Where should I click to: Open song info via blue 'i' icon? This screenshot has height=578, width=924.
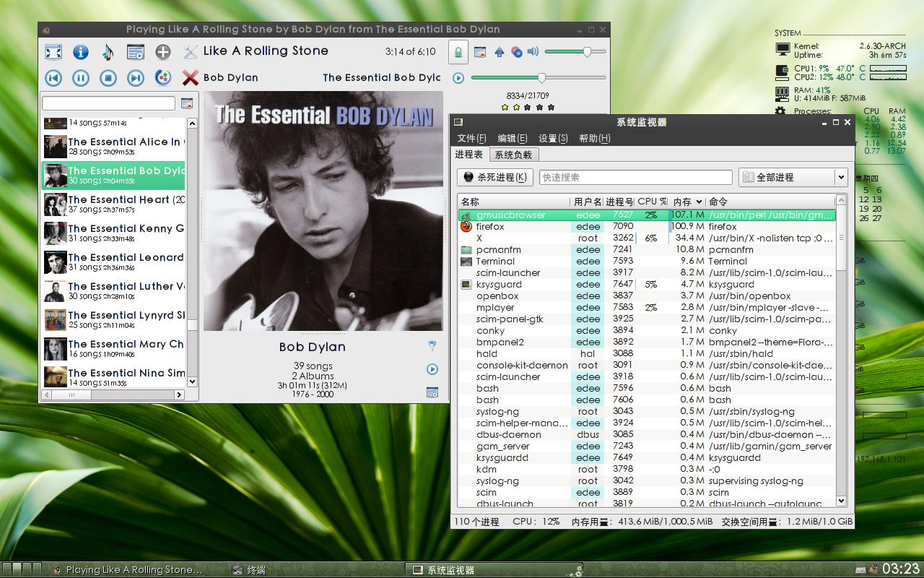(x=81, y=52)
